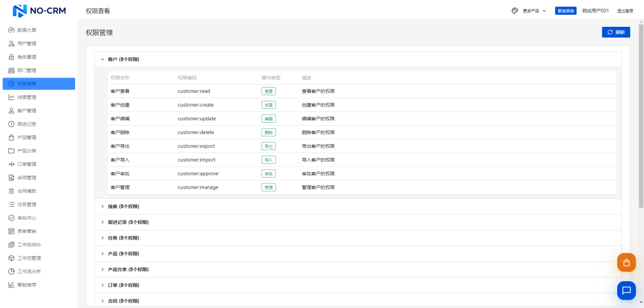Expand the 跟进记录 (8个权限) panel section
The image size is (644, 308).
click(358, 222)
